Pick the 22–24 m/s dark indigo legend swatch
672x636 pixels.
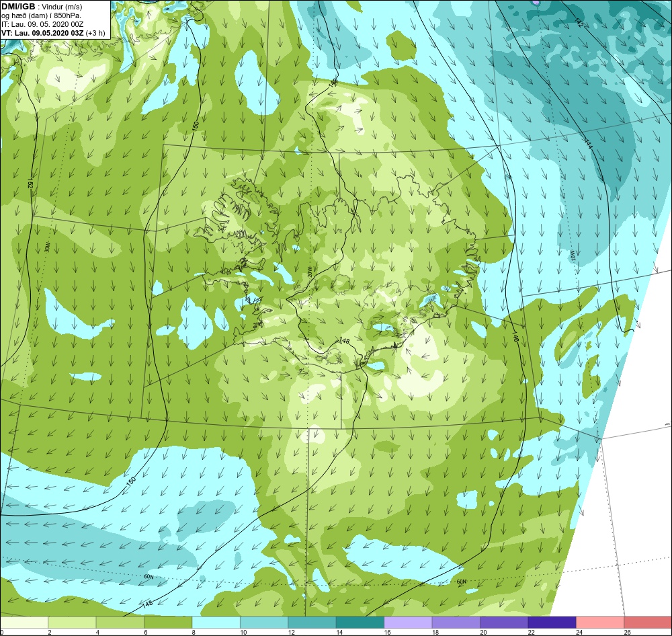552,623
